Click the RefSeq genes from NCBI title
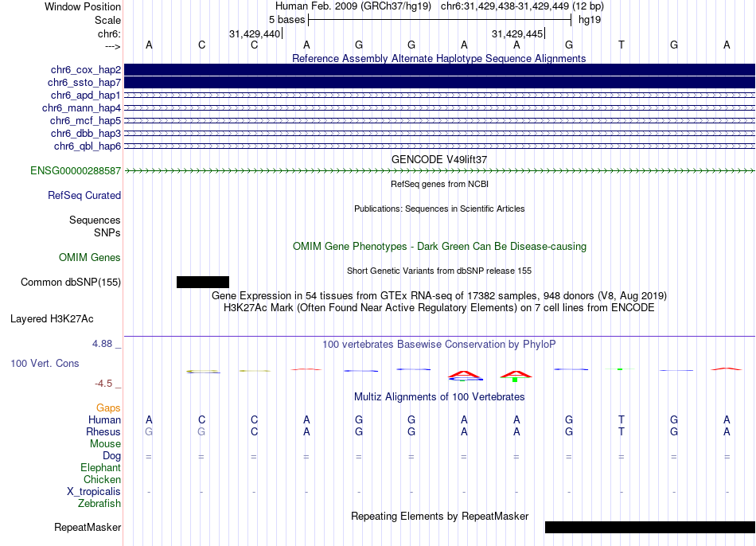756x546 pixels. point(440,184)
